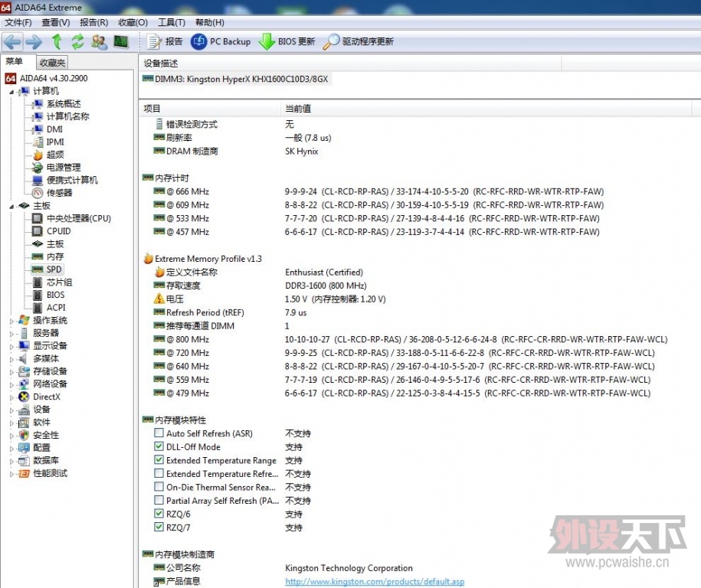Image resolution: width=701 pixels, height=588 pixels.
Task: Expand the 显示设备 tree node
Action: 11,346
